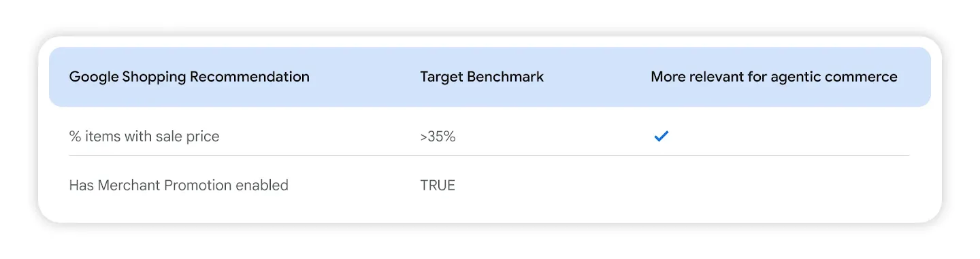Click the TRUE benchmark value
This screenshot has width=980, height=259.
[438, 185]
